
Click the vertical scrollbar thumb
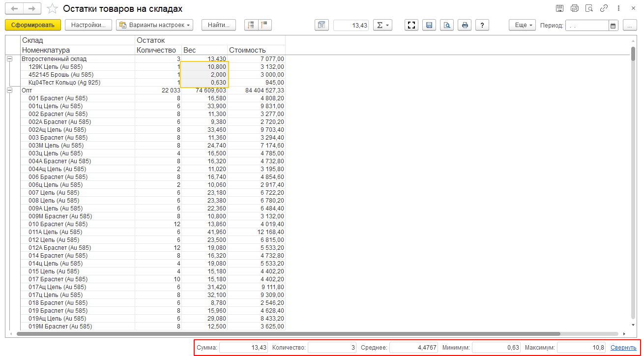[633, 54]
